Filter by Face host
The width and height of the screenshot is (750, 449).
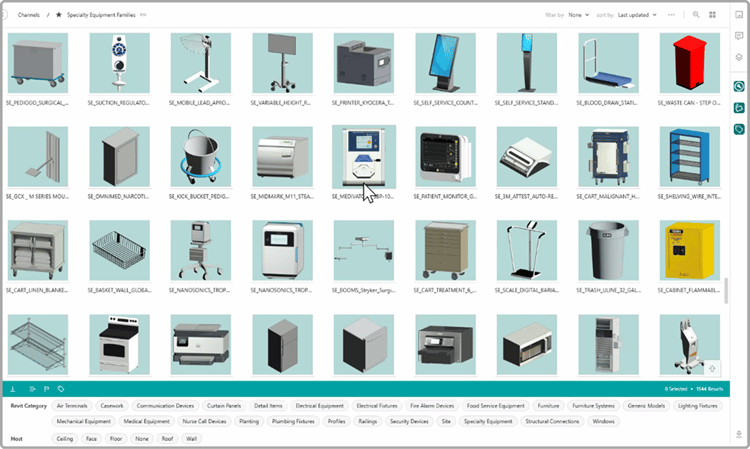coord(91,438)
